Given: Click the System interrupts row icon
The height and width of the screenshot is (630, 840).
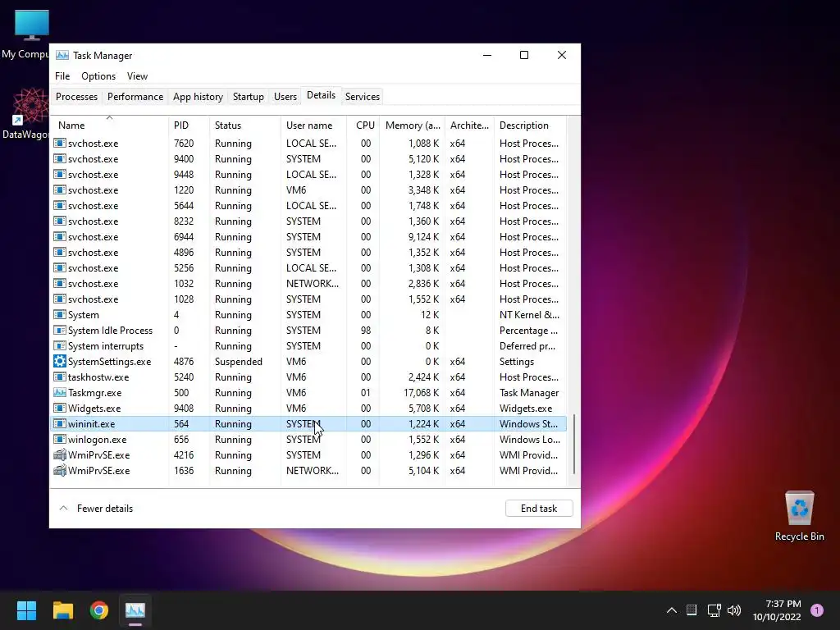Looking at the screenshot, I should [59, 346].
